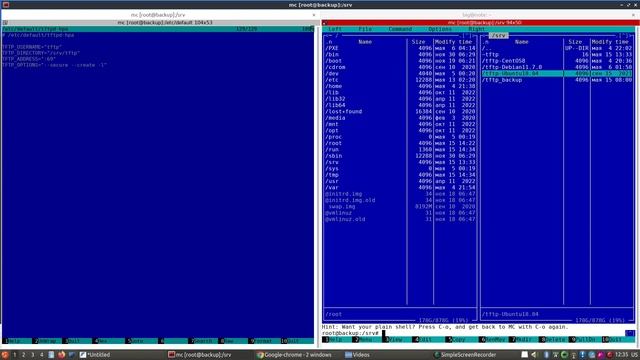Image resolution: width=640 pixels, height=360 pixels.
Task: Select the /tftp_backup directory
Action: pyautogui.click(x=557, y=80)
